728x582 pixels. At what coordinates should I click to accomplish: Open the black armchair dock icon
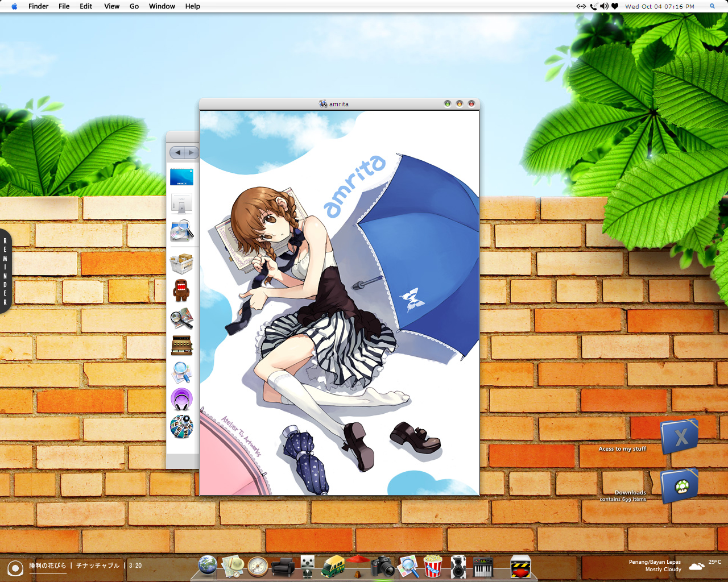[x=283, y=567]
